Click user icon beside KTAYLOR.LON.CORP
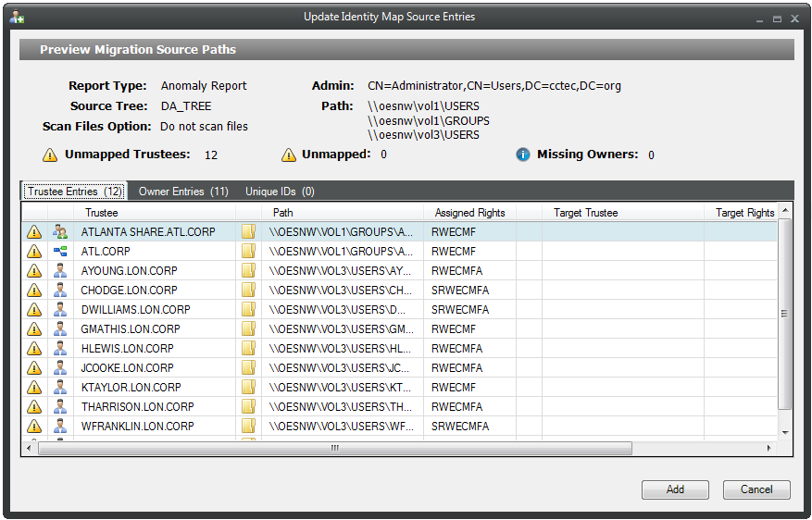 (x=60, y=387)
